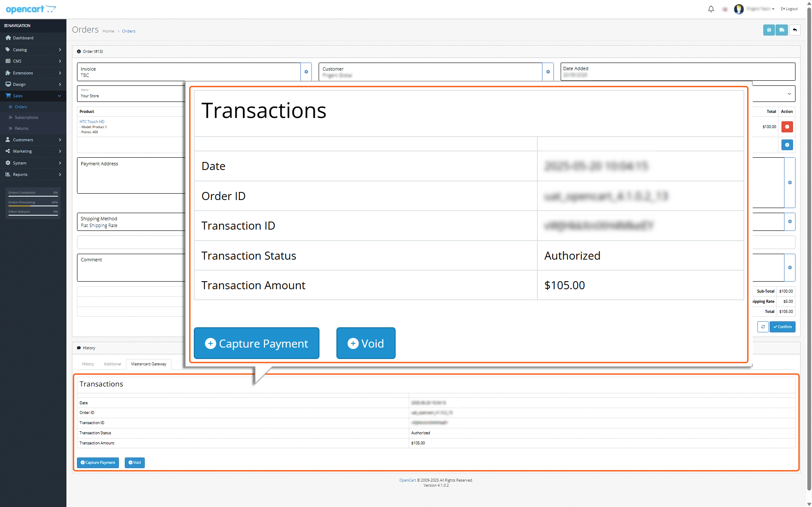Screen dimensions: 812x507
Task: Click the Store field showing Your Store
Action: coord(131,94)
